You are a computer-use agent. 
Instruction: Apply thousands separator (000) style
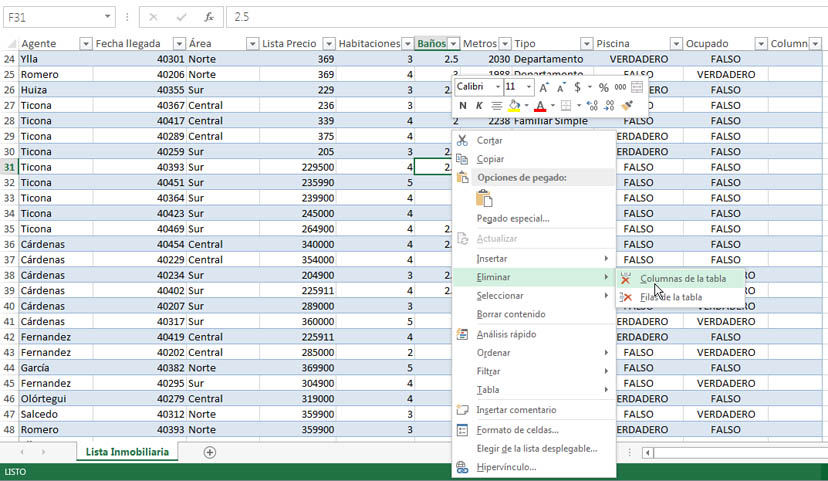pos(620,87)
